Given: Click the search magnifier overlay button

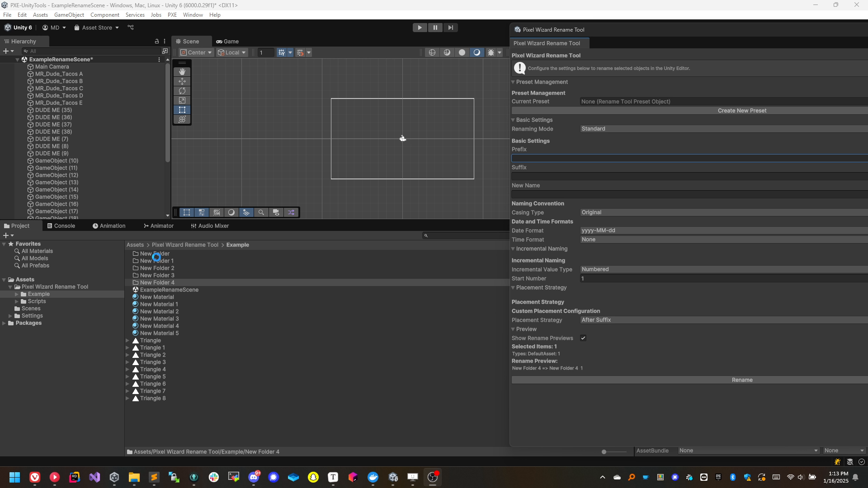Looking at the screenshot, I should pos(261,212).
